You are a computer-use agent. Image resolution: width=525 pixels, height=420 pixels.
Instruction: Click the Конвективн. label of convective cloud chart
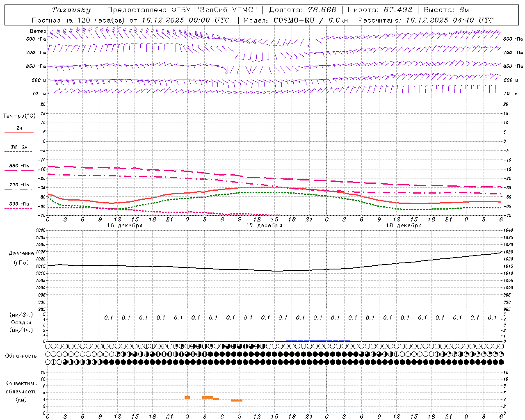click(x=21, y=383)
